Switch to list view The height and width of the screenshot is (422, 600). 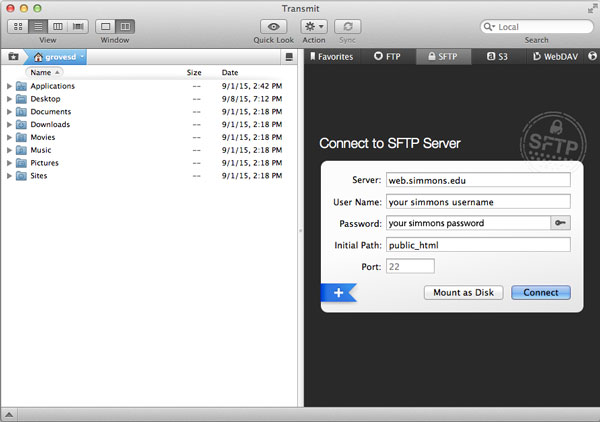coord(38,26)
